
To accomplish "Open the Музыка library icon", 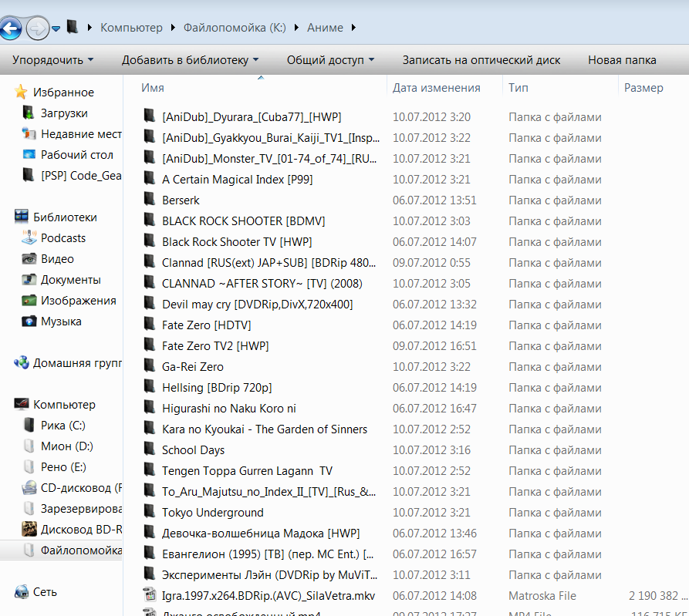I will pos(29,321).
